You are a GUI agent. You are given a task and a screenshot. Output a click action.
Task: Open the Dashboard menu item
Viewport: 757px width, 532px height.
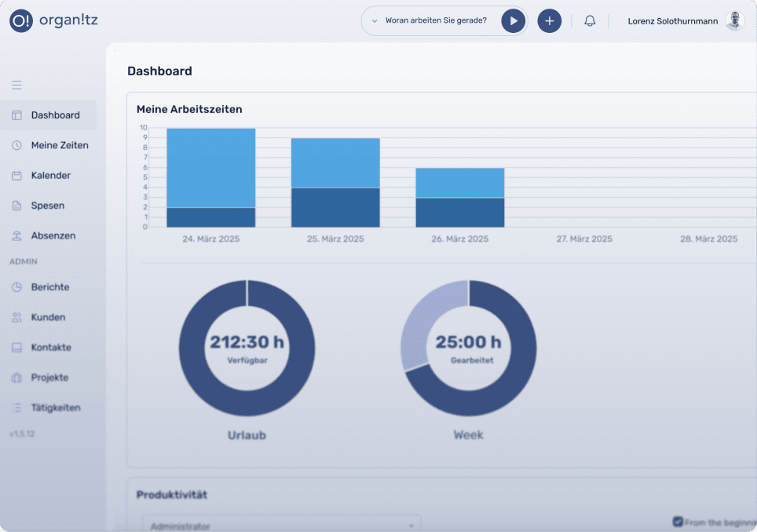coord(55,115)
